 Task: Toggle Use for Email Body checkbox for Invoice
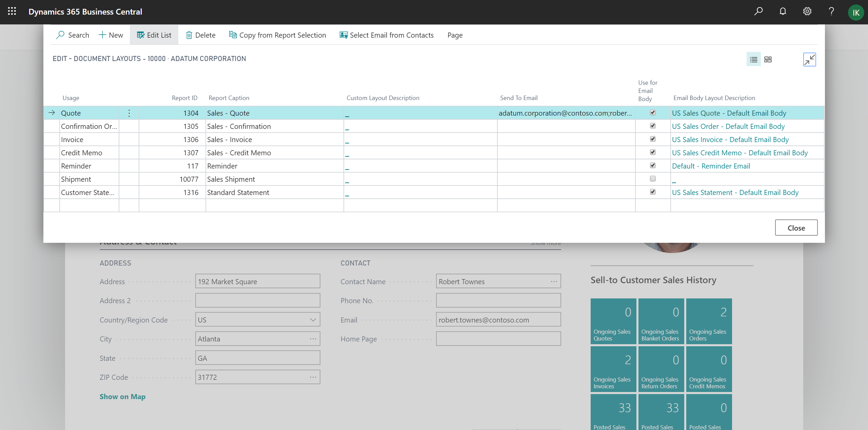pos(653,139)
